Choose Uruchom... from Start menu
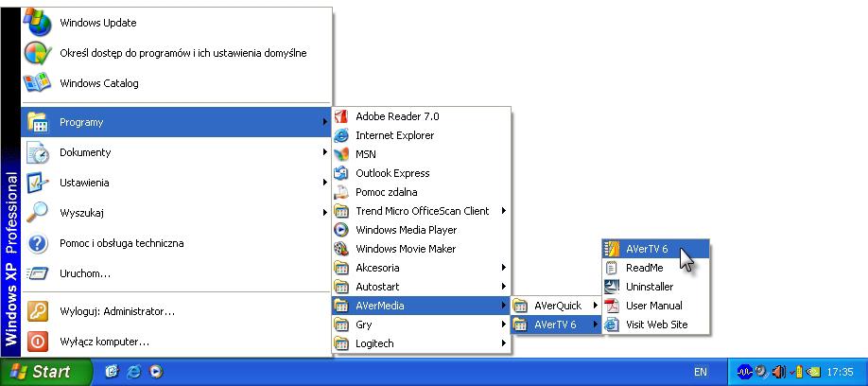 tap(177, 273)
